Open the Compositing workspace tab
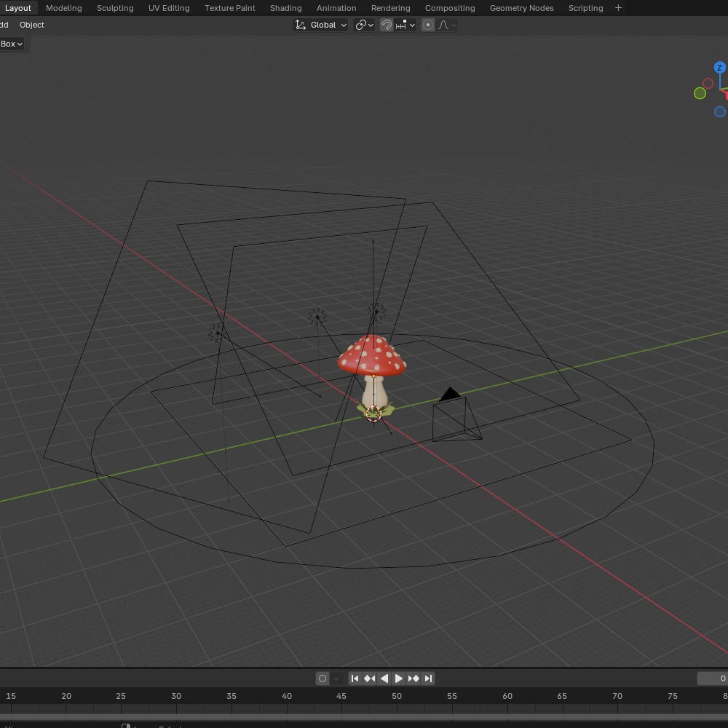Image resolution: width=728 pixels, height=728 pixels. tap(450, 8)
